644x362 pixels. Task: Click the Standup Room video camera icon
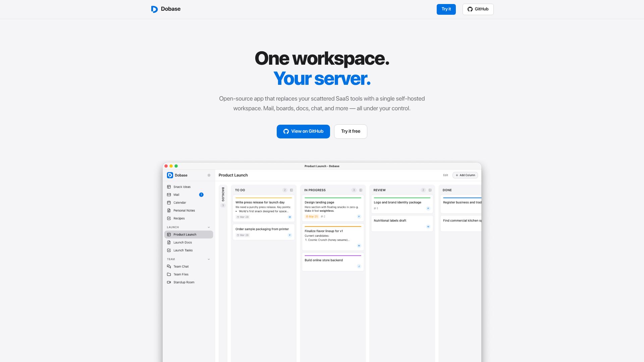tap(169, 282)
